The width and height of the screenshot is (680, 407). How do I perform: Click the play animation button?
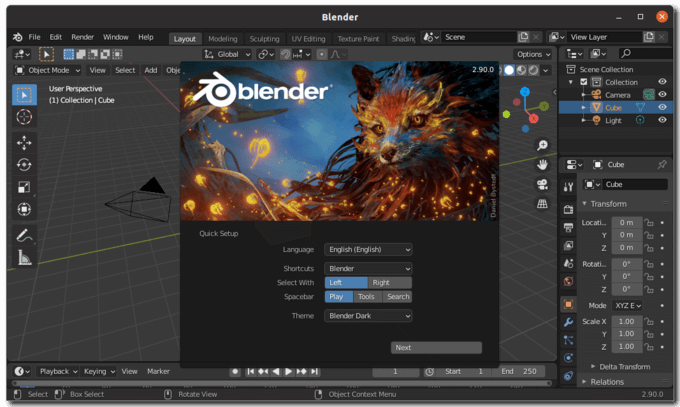pyautogui.click(x=288, y=371)
